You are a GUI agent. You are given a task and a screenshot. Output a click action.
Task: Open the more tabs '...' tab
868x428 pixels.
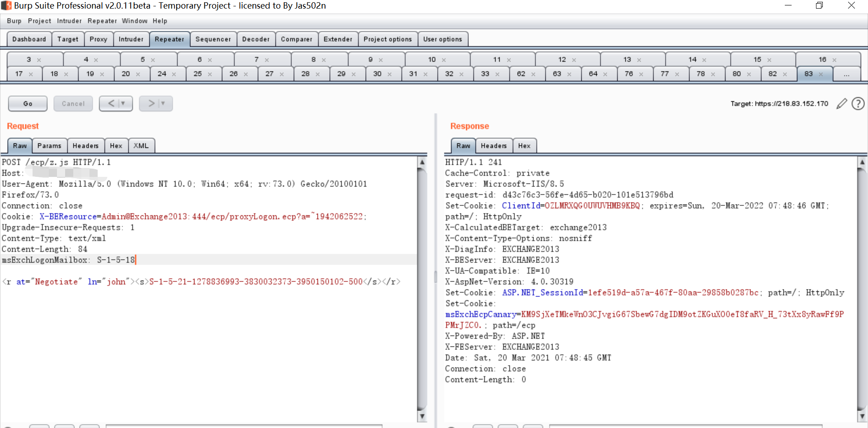(846, 74)
